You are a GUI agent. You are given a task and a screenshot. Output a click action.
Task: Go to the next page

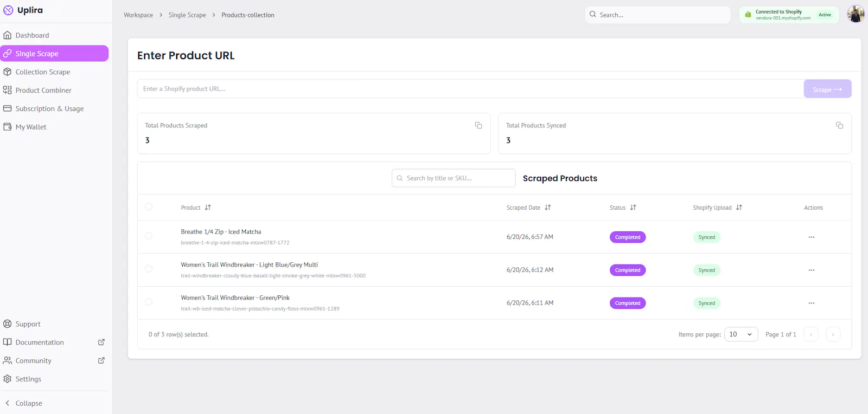[833, 334]
